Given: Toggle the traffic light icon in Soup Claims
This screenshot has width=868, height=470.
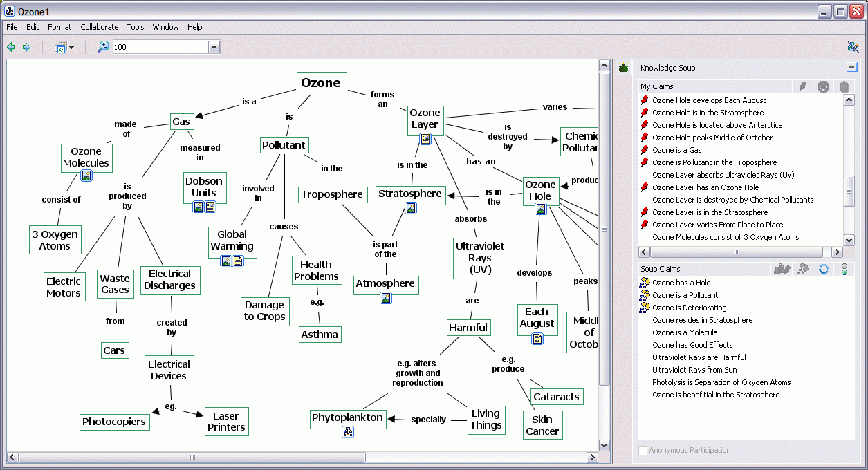Looking at the screenshot, I should [844, 269].
